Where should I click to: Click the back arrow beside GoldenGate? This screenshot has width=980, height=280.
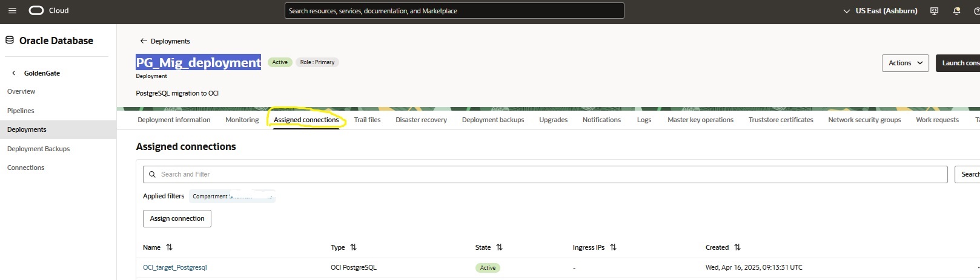(14, 73)
